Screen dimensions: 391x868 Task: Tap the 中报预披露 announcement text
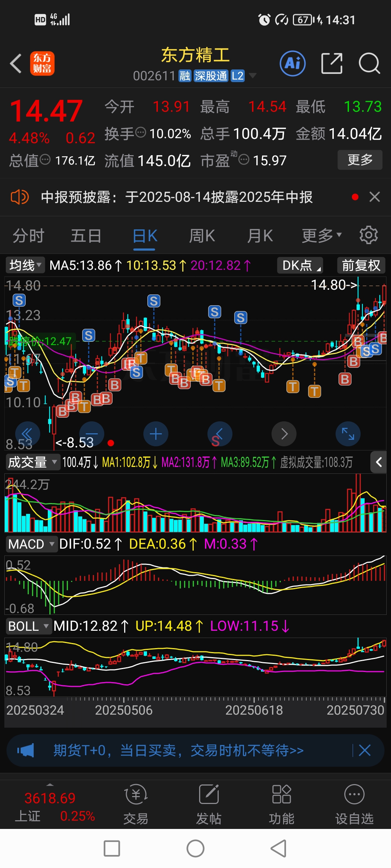point(177,197)
